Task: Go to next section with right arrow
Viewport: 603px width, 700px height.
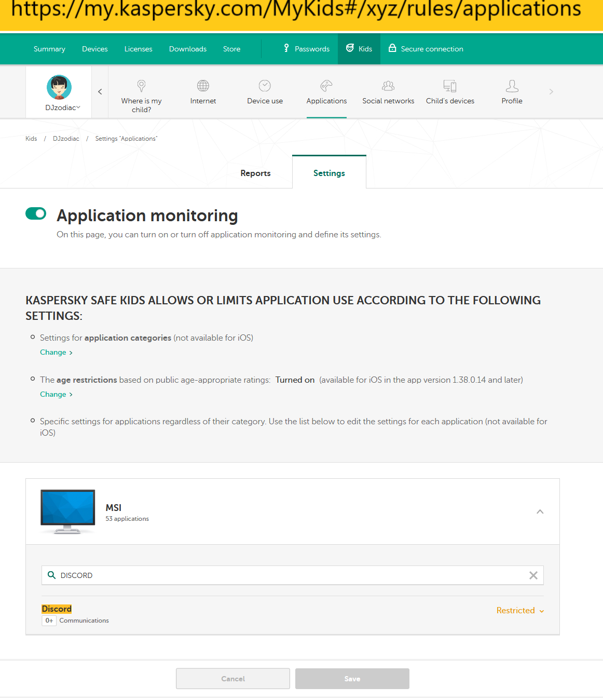Action: pos(551,92)
